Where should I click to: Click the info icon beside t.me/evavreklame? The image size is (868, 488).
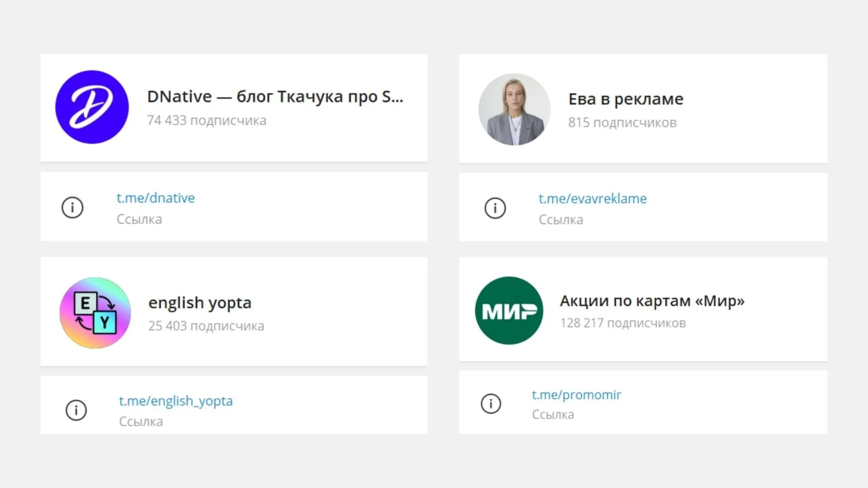[x=495, y=208]
